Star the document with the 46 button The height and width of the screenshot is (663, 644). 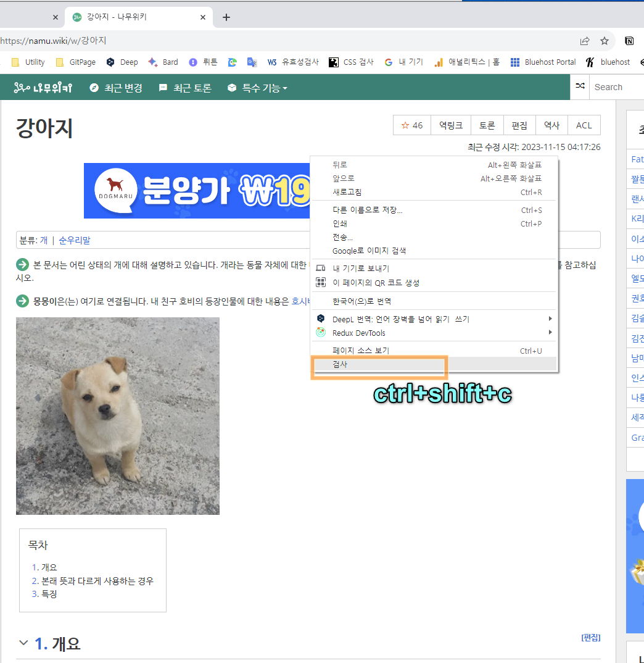[411, 125]
